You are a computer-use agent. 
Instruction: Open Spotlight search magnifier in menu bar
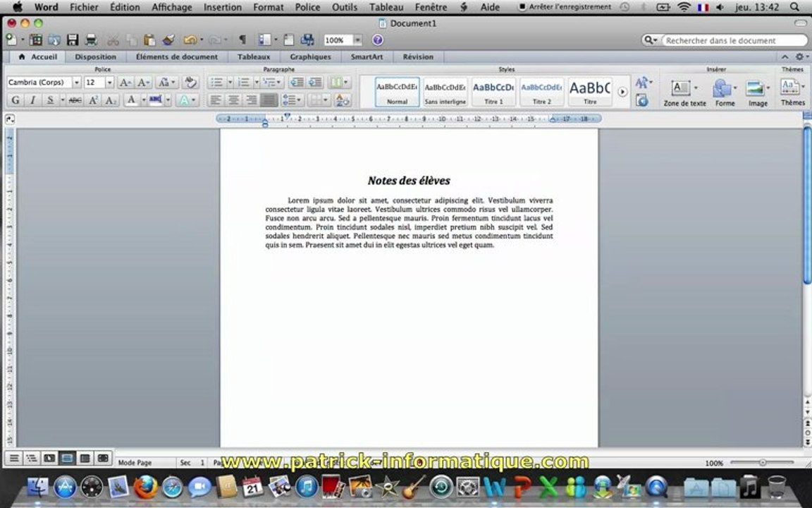794,7
